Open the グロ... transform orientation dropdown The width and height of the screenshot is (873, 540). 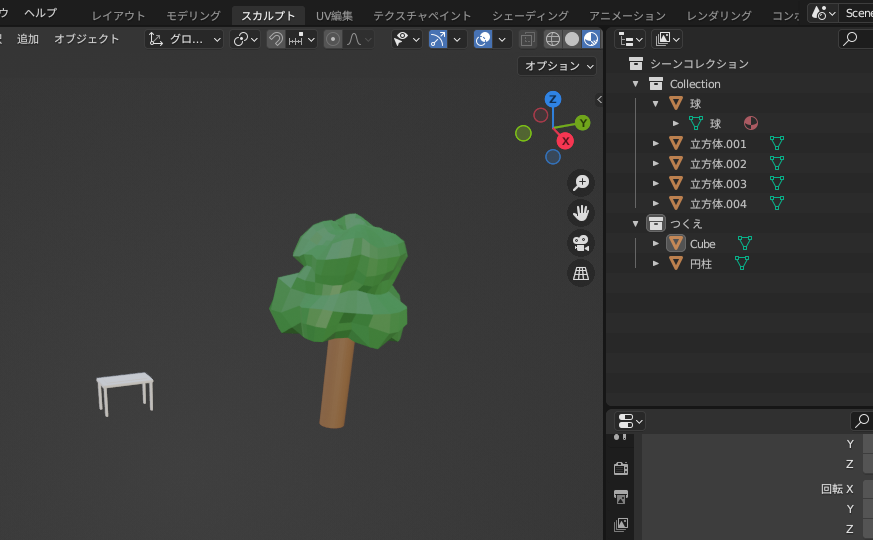(184, 39)
